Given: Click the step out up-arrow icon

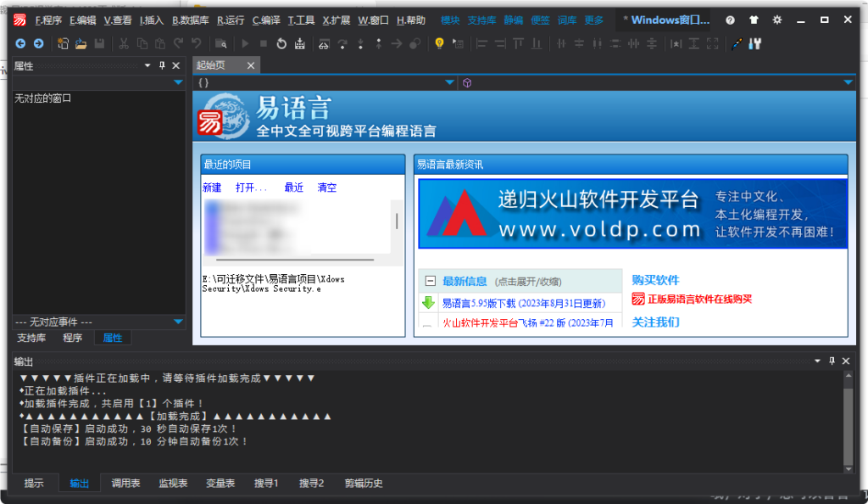Looking at the screenshot, I should tap(379, 43).
